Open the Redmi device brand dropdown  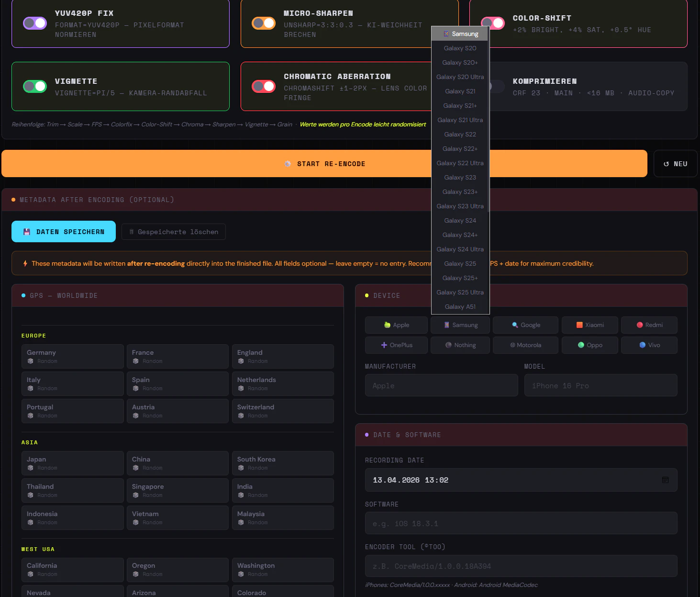pyautogui.click(x=649, y=325)
